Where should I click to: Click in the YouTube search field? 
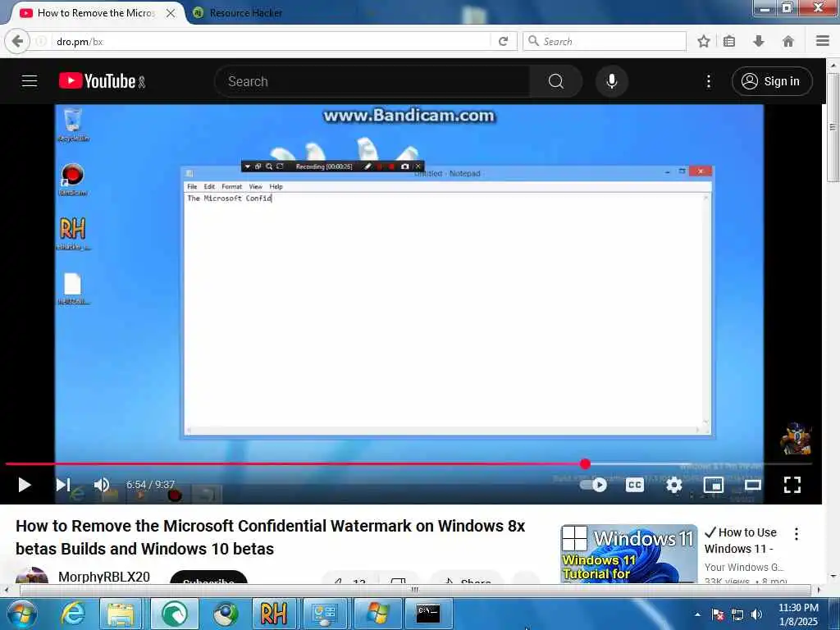click(372, 81)
